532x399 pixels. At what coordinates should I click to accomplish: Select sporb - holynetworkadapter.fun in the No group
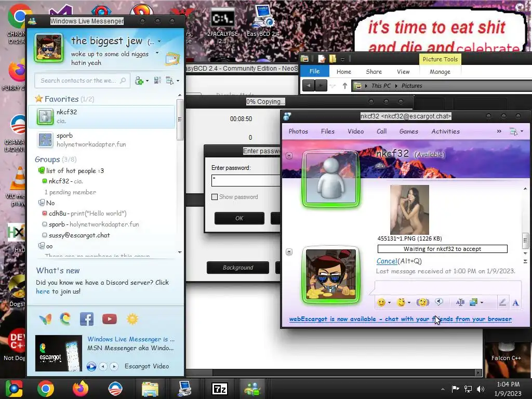tap(90, 224)
